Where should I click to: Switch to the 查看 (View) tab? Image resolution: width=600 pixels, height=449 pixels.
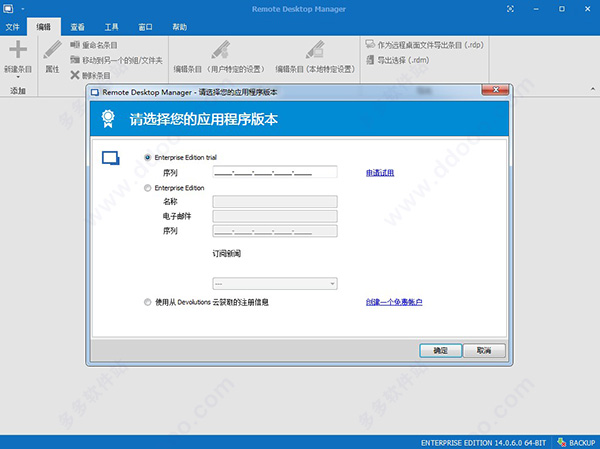tap(78, 27)
